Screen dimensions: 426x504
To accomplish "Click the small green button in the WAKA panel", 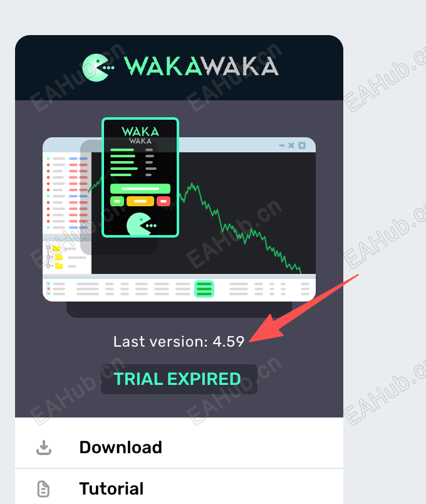I will 117,201.
